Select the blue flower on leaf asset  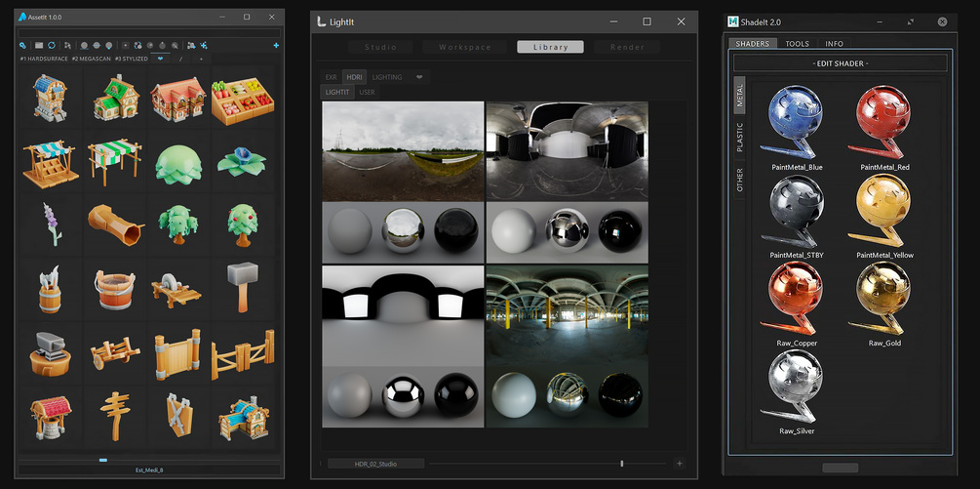(x=242, y=161)
